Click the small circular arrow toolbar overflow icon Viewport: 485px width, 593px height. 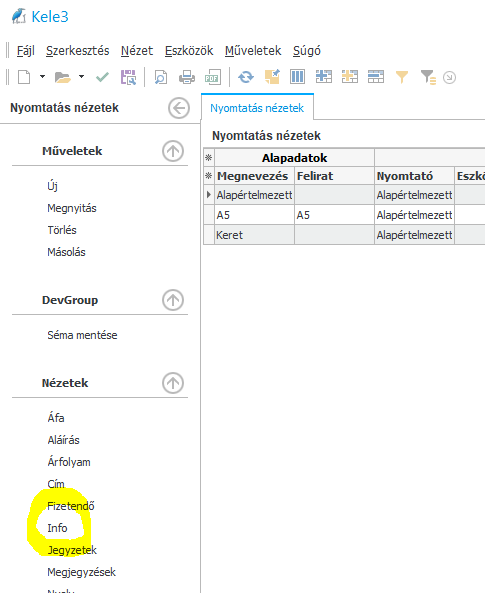(449, 78)
